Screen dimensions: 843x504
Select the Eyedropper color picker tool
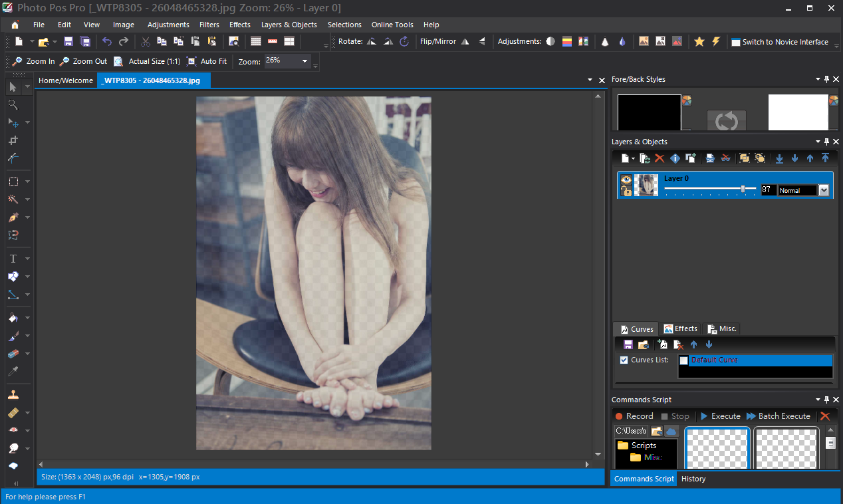tap(13, 371)
